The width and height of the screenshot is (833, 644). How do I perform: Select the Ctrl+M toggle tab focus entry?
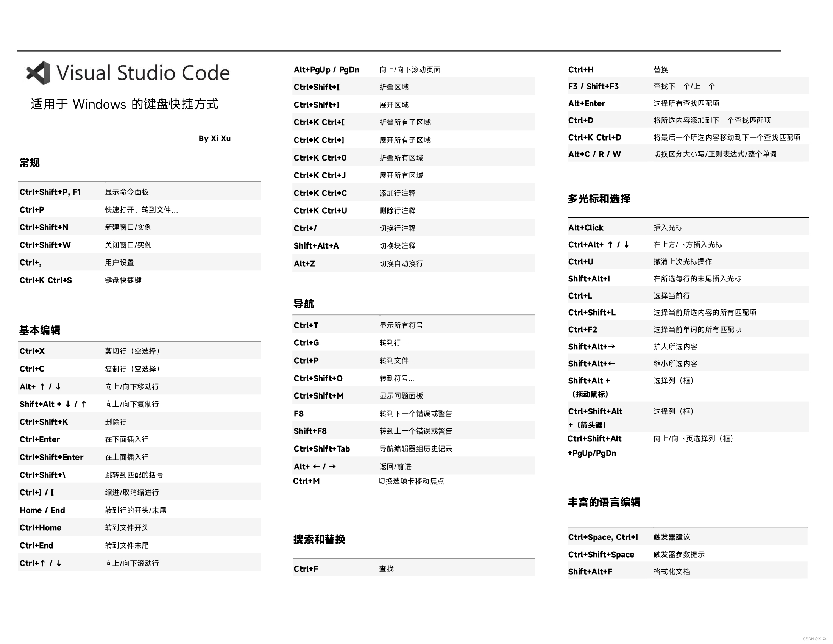click(306, 481)
